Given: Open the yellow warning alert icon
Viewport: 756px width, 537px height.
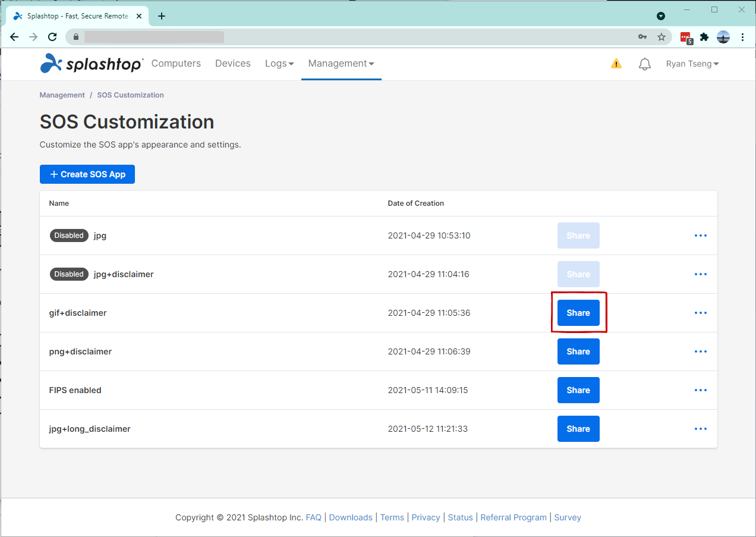Looking at the screenshot, I should click(x=616, y=64).
